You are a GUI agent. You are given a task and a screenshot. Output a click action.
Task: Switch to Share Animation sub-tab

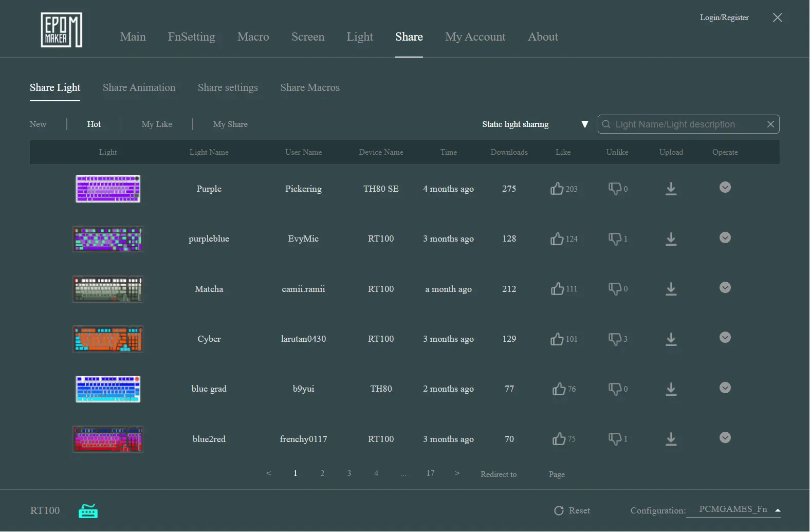pyautogui.click(x=139, y=87)
